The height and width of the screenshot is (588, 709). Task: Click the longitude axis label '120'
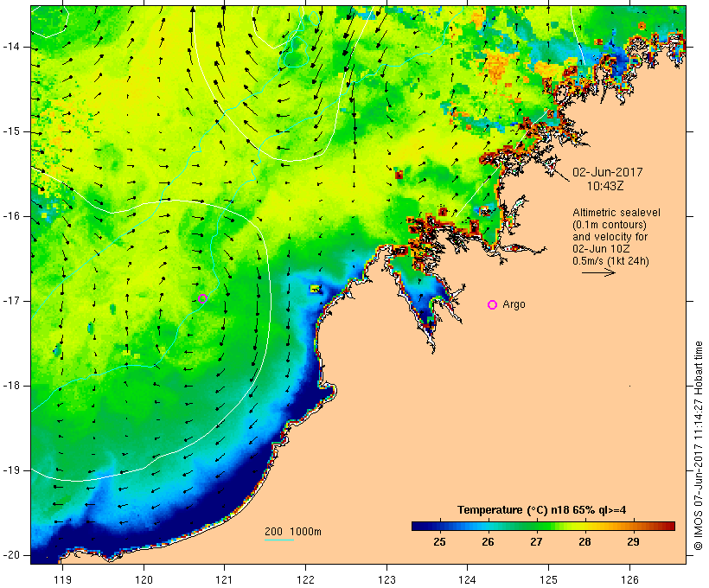tap(144, 579)
